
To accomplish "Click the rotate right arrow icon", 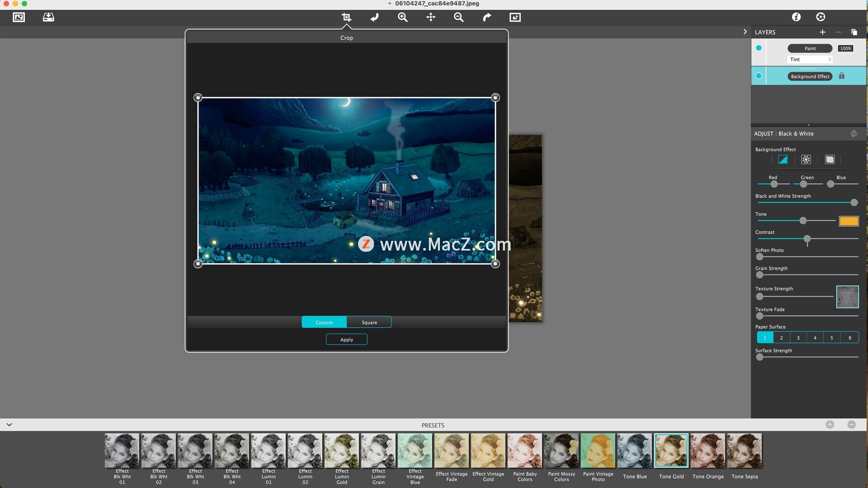I will pos(487,17).
